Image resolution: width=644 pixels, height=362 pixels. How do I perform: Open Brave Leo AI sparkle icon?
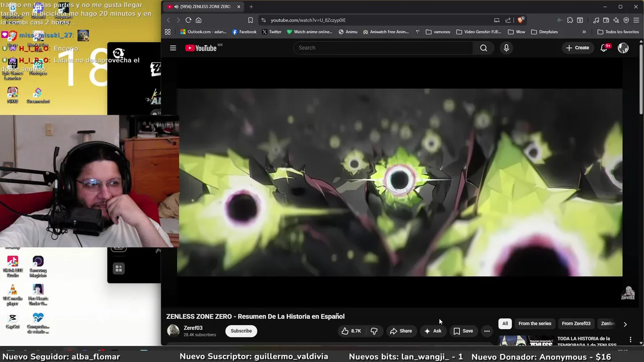coord(616,20)
